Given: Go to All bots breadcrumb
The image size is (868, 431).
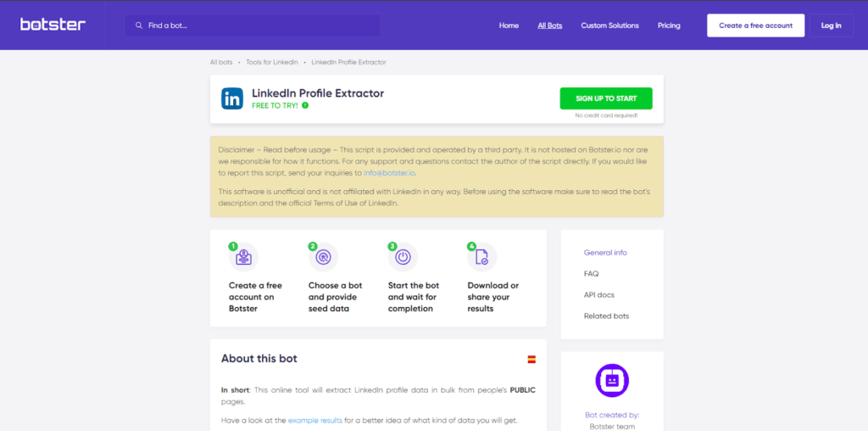Looking at the screenshot, I should (x=221, y=62).
